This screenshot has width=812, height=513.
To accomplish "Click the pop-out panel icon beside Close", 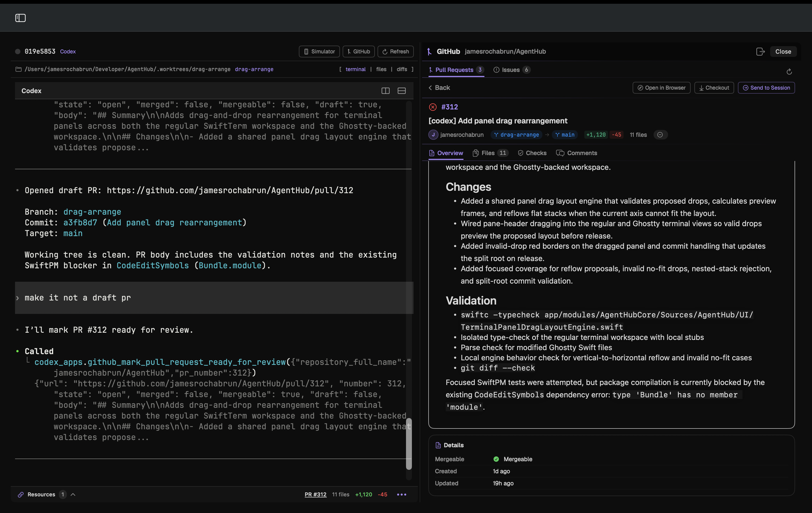I will [760, 52].
